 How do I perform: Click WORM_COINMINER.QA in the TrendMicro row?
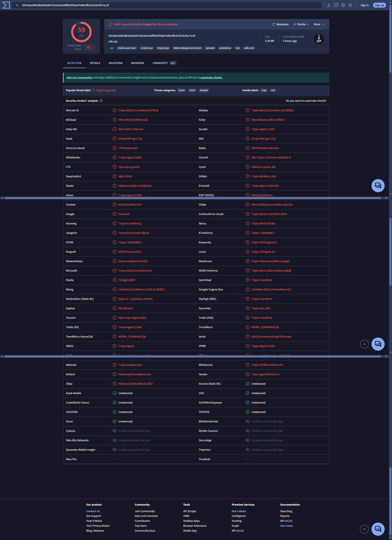pos(265,327)
